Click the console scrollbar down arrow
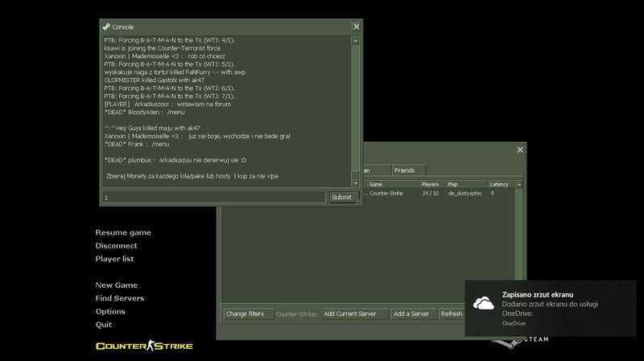The image size is (644, 361). pos(356,184)
